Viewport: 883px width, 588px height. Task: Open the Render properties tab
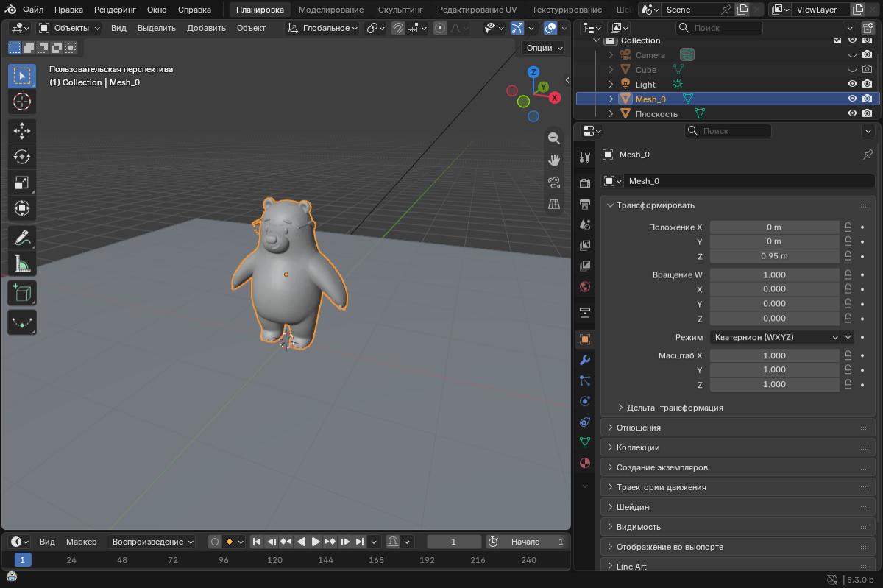click(585, 183)
